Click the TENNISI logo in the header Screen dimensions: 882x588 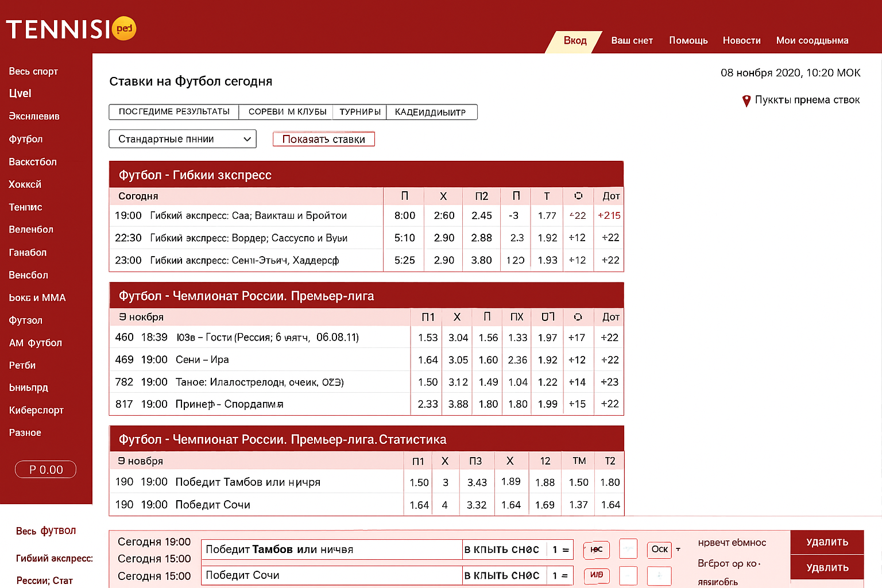(x=57, y=29)
